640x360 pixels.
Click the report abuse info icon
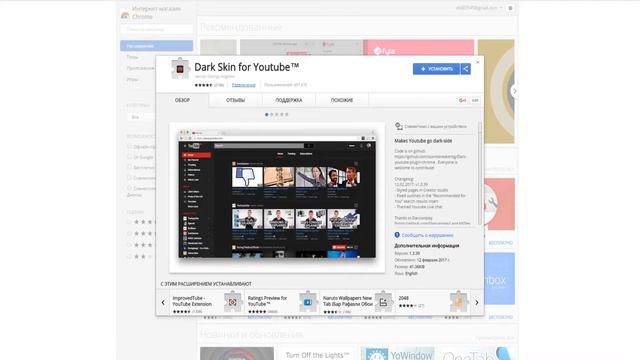[397, 235]
